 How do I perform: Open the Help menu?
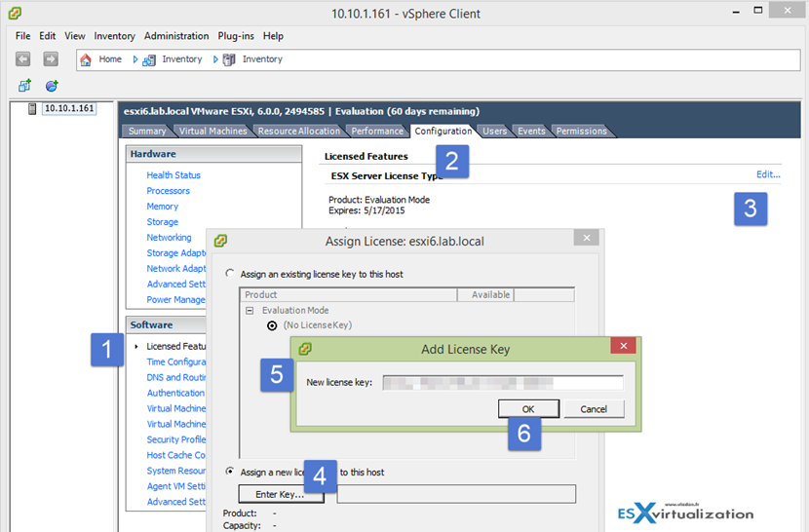click(x=273, y=36)
